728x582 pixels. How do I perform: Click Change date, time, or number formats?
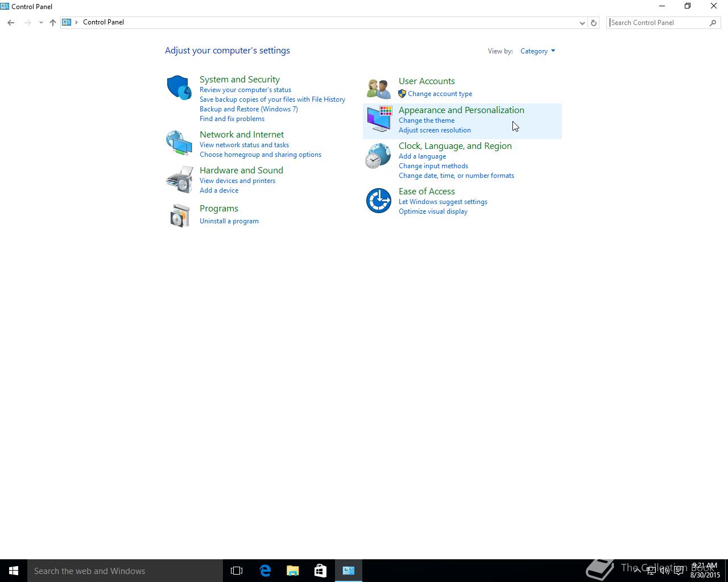pyautogui.click(x=456, y=176)
